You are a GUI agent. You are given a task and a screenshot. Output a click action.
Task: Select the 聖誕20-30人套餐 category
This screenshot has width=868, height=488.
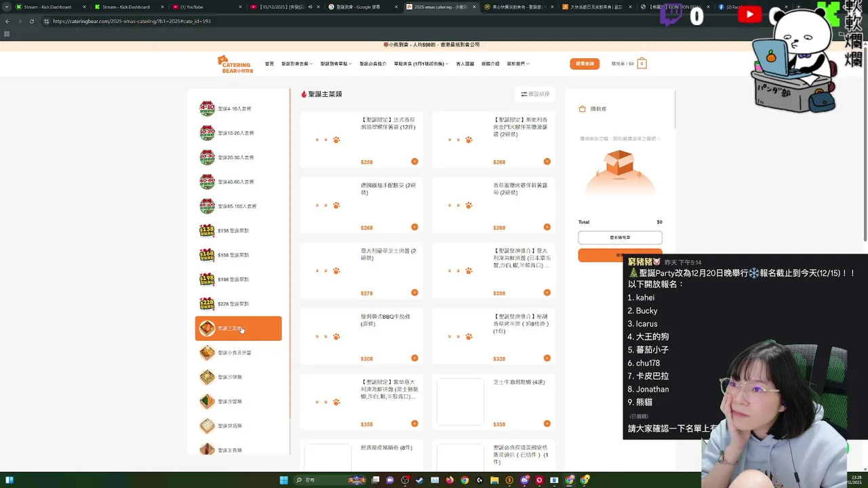tap(238, 157)
